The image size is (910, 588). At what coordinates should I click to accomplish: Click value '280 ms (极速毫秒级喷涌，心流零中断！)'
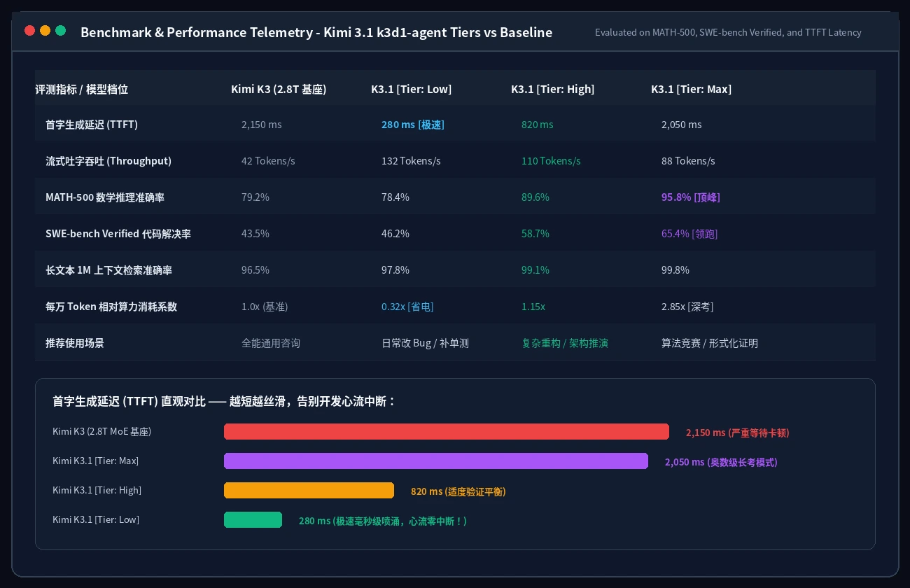(x=383, y=521)
